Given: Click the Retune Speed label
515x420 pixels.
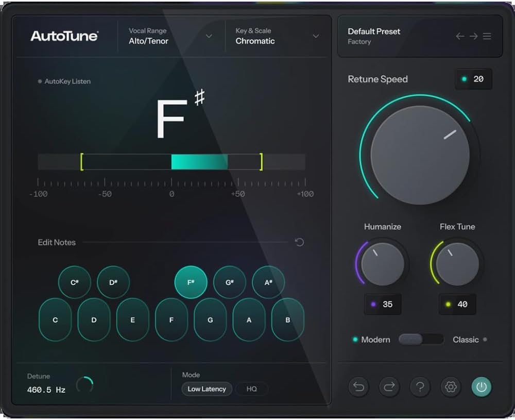Looking at the screenshot, I should (377, 79).
